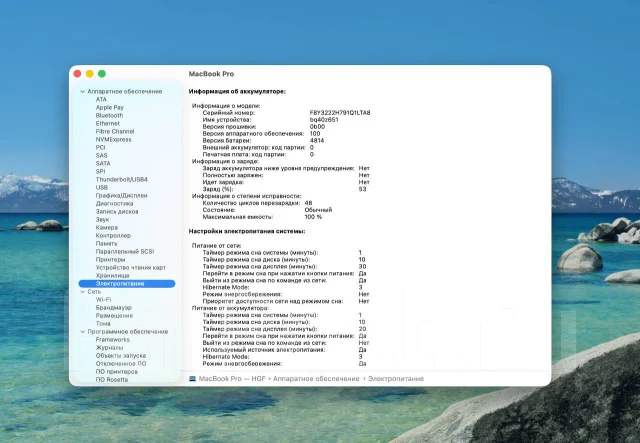Open Графика/Дисплеи information

pos(121,195)
